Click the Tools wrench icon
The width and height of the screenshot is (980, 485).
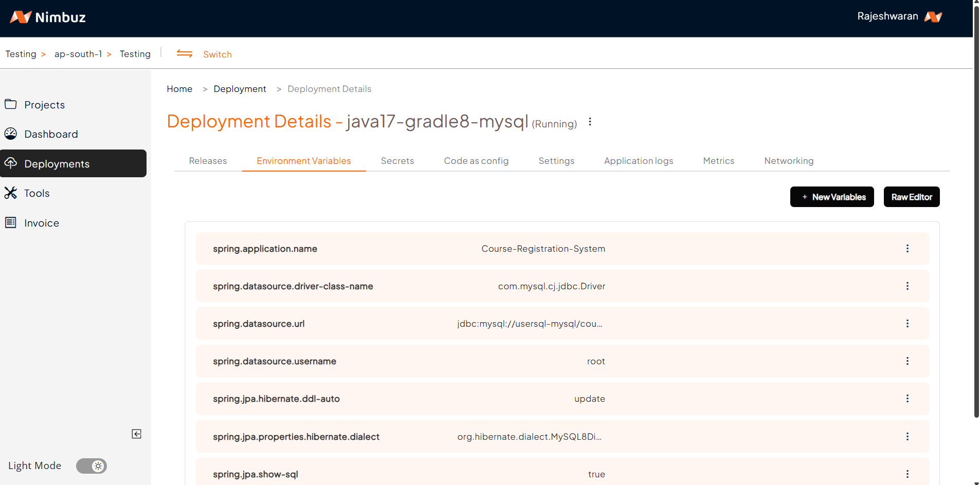coord(11,193)
